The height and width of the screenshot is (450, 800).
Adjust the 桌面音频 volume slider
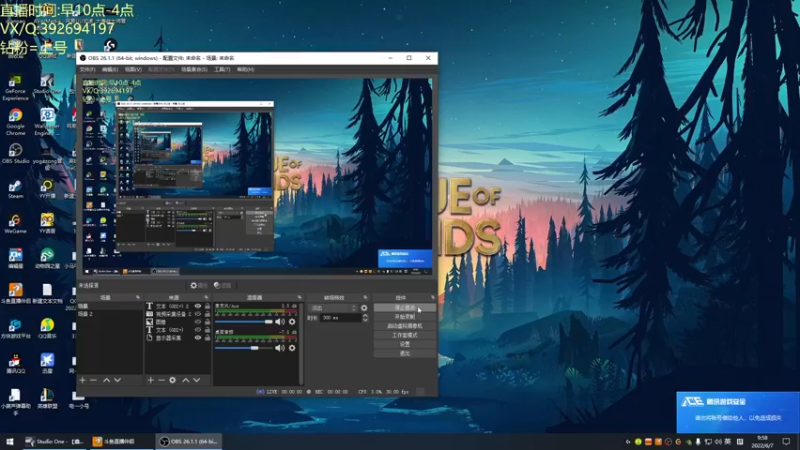(244, 348)
